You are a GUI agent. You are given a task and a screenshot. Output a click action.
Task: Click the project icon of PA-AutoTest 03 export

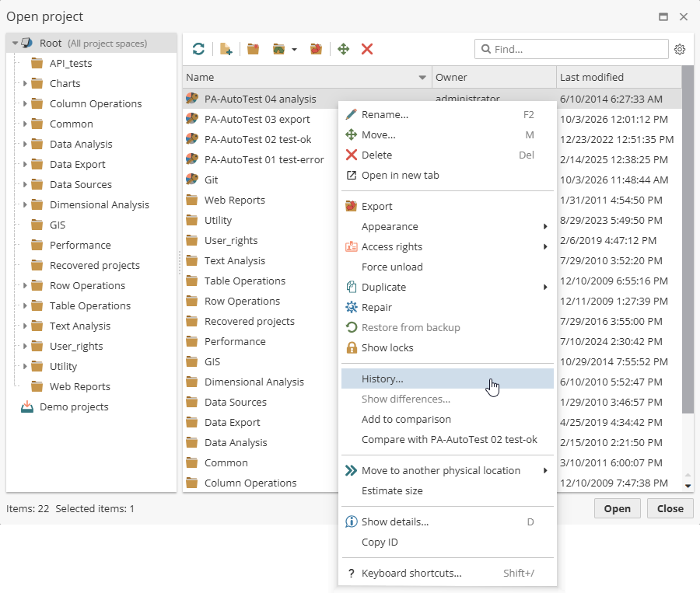[192, 119]
